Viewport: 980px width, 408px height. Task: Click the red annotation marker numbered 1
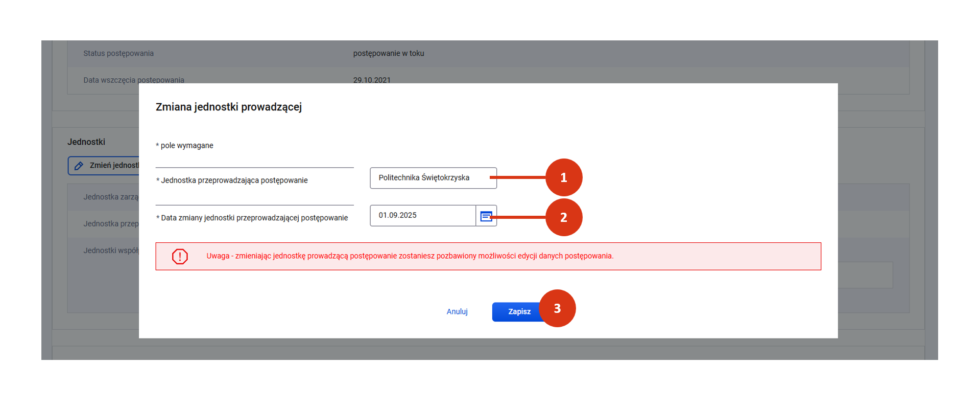(x=563, y=177)
